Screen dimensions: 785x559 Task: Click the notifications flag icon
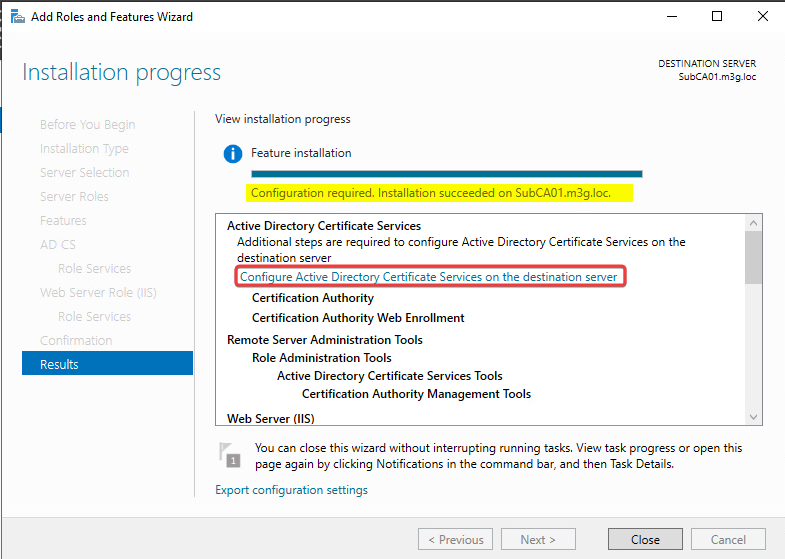[230, 454]
